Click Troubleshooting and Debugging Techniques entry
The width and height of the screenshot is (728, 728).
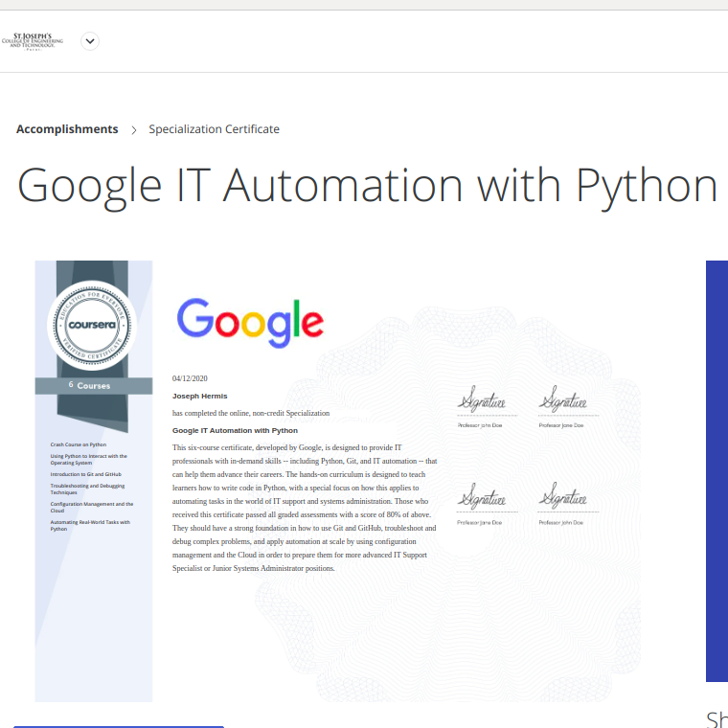[x=87, y=489]
